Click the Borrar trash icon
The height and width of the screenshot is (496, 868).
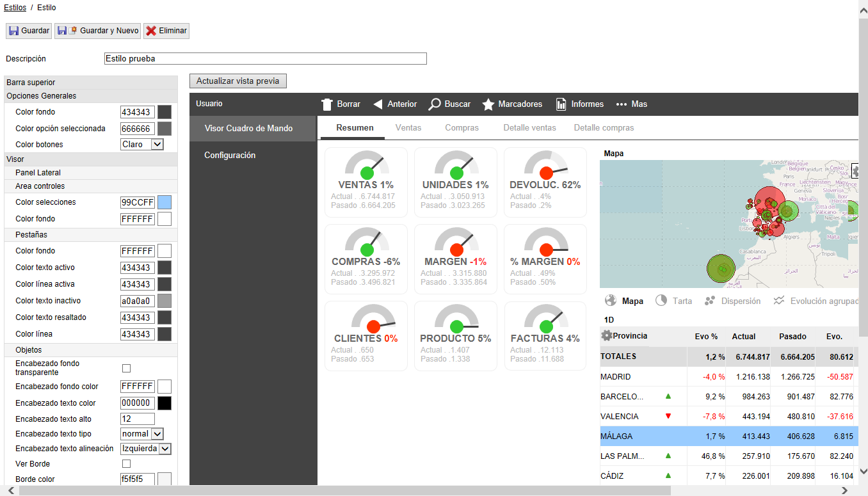pyautogui.click(x=327, y=104)
